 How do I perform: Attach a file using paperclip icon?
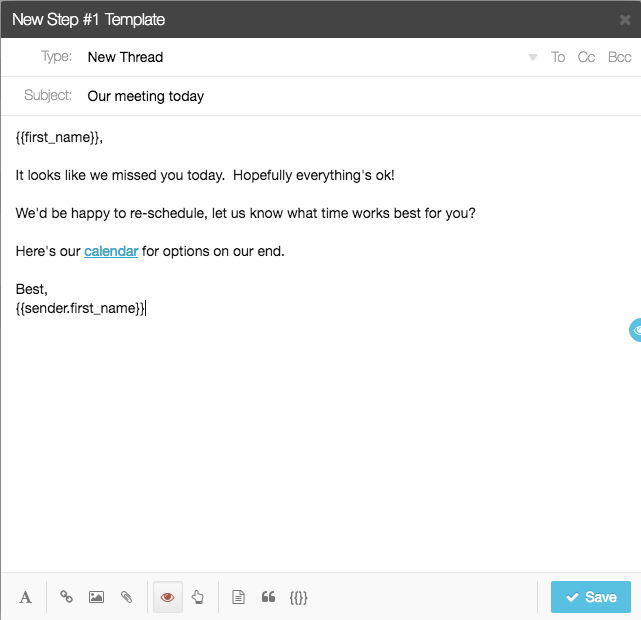click(x=126, y=597)
